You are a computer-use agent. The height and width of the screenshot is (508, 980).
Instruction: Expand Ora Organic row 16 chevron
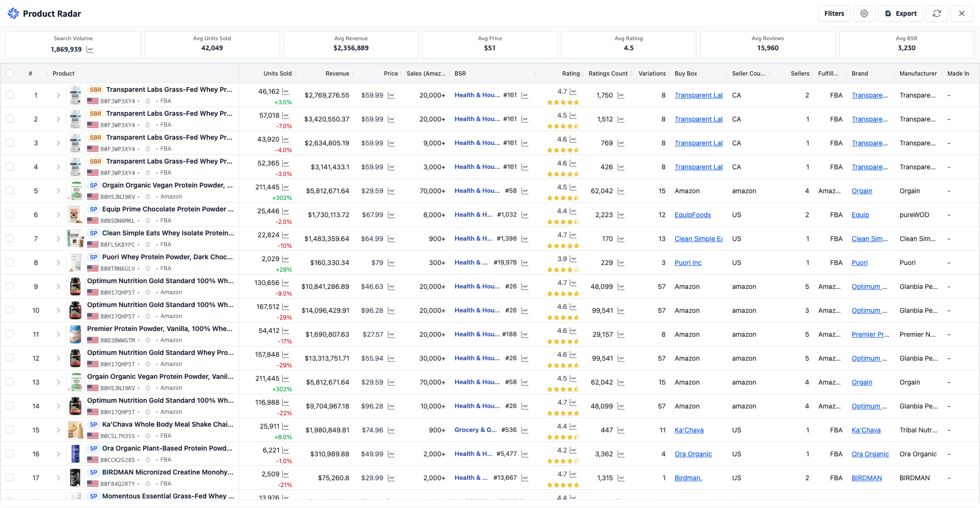(58, 454)
